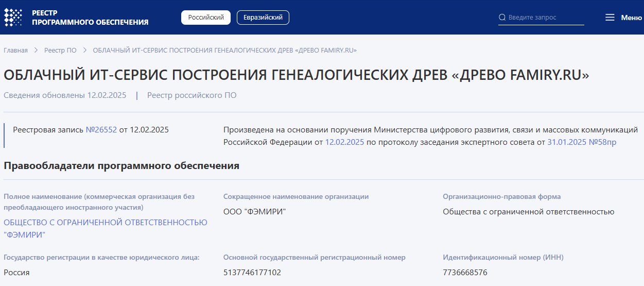Screen dimensions: 644x286
Task: Go to the Главная breadcrumb
Action: pyautogui.click(x=16, y=51)
